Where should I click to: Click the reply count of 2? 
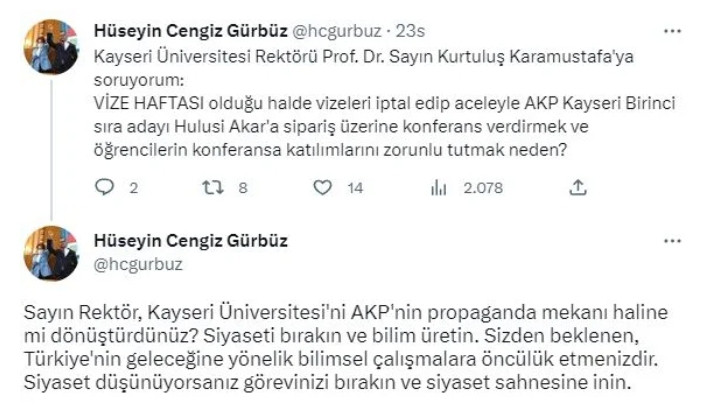pyautogui.click(x=133, y=187)
